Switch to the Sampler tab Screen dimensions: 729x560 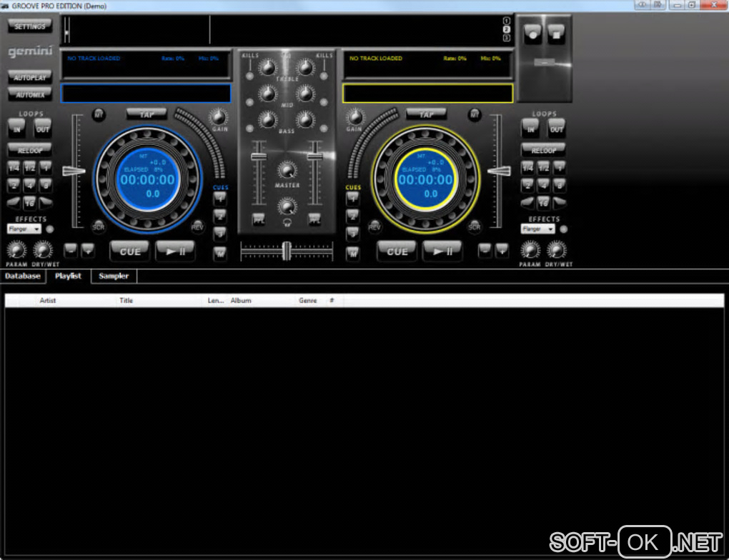[x=114, y=276]
